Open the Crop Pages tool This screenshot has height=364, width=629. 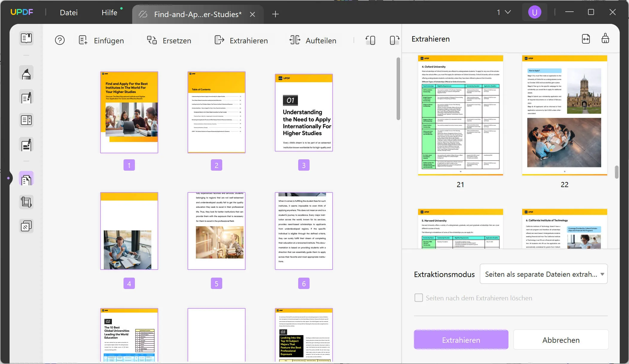26,202
